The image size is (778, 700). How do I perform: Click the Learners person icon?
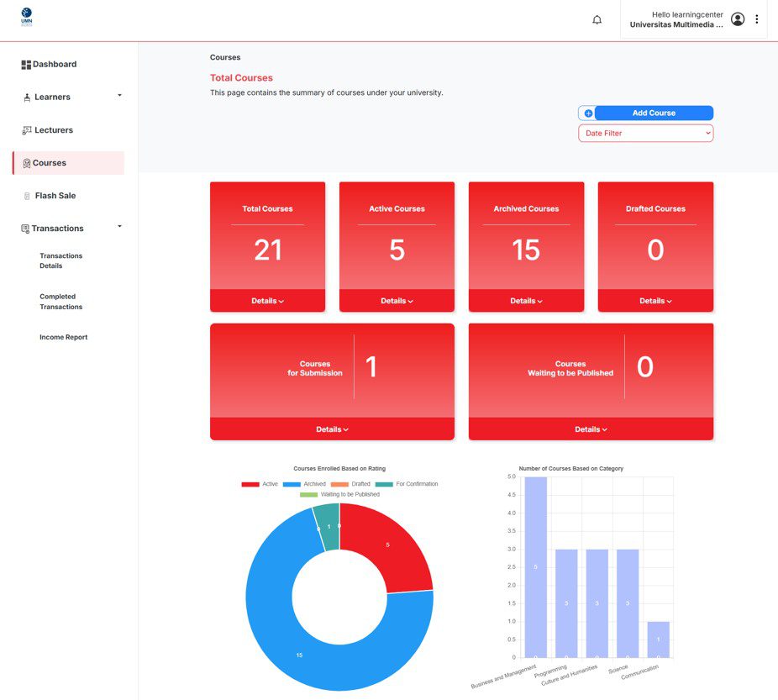pos(27,97)
